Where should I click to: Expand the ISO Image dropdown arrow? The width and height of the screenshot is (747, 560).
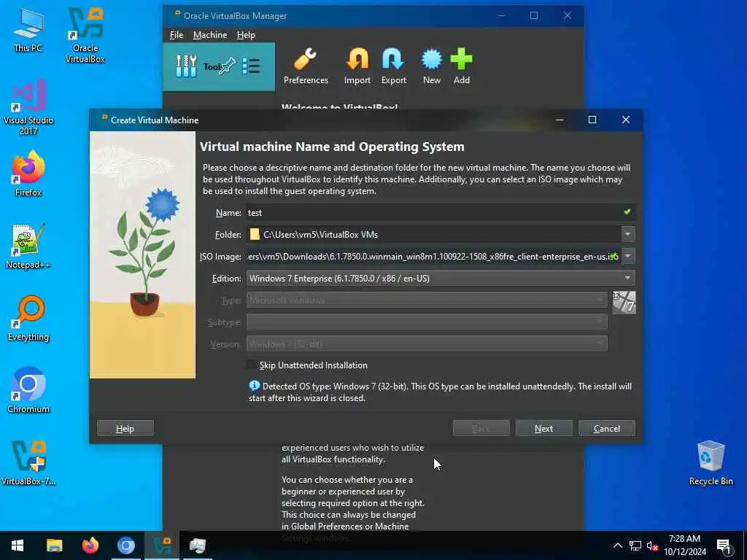click(628, 256)
